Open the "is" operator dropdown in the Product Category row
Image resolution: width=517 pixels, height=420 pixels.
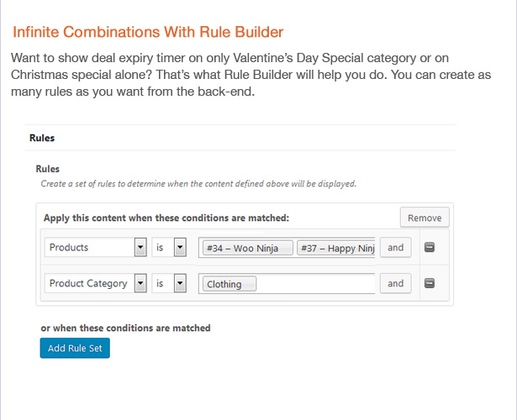pyautogui.click(x=169, y=283)
